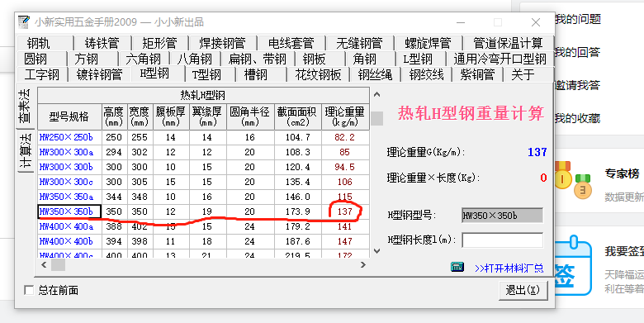Click the 173.9 section area cell
644x323 pixels.
tap(298, 211)
